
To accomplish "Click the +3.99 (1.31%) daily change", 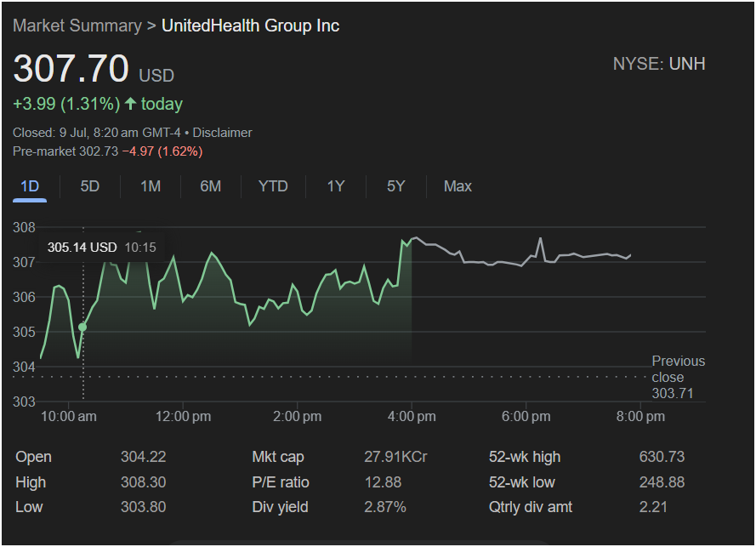I will click(66, 104).
